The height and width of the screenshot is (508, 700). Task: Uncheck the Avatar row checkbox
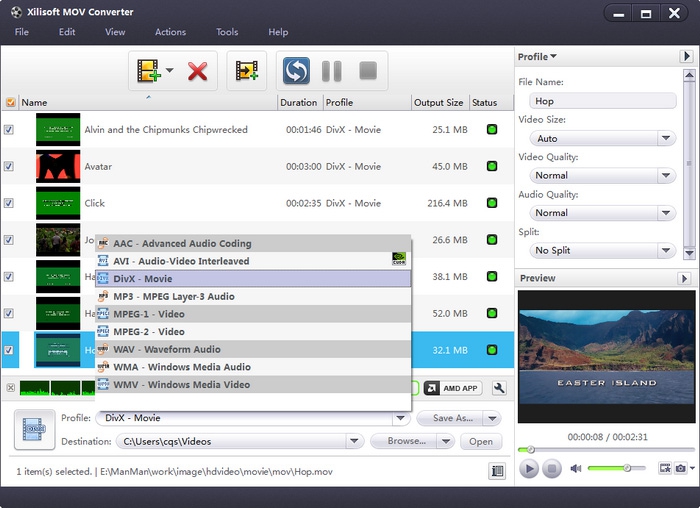tap(8, 166)
